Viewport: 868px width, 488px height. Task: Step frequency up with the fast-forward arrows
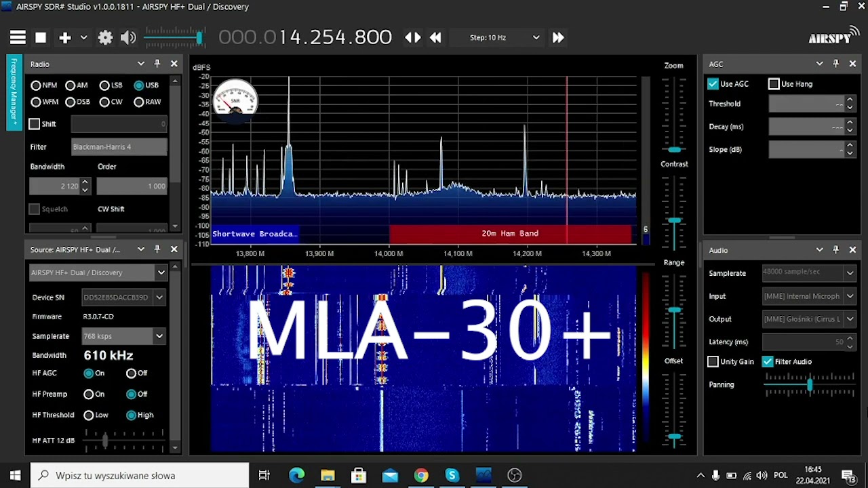[x=558, y=38]
